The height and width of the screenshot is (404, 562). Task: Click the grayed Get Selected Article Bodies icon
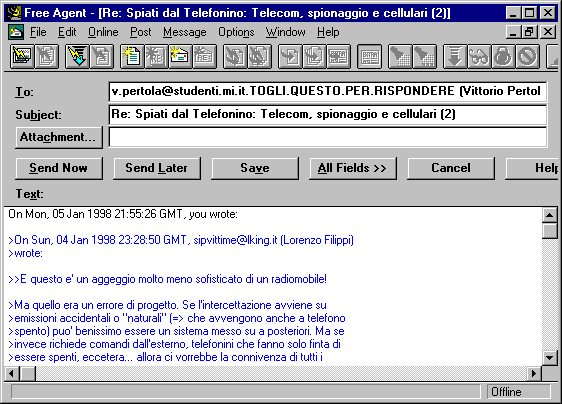coord(102,56)
